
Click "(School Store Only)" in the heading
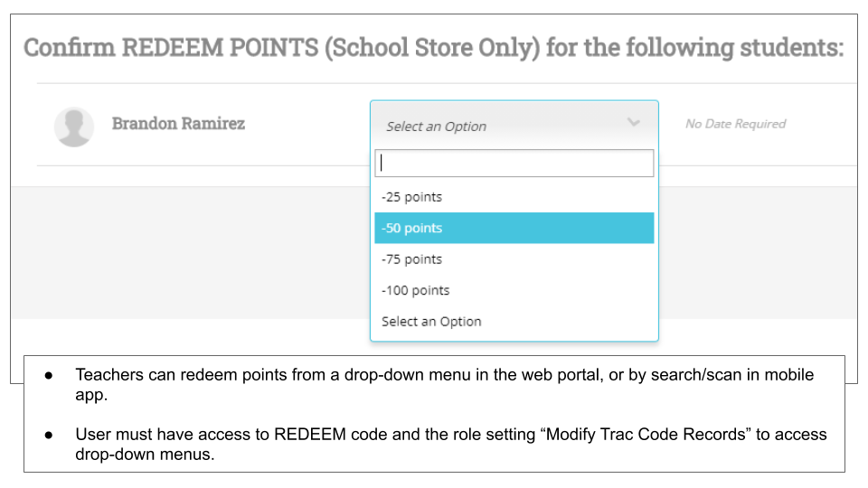pyautogui.click(x=433, y=47)
